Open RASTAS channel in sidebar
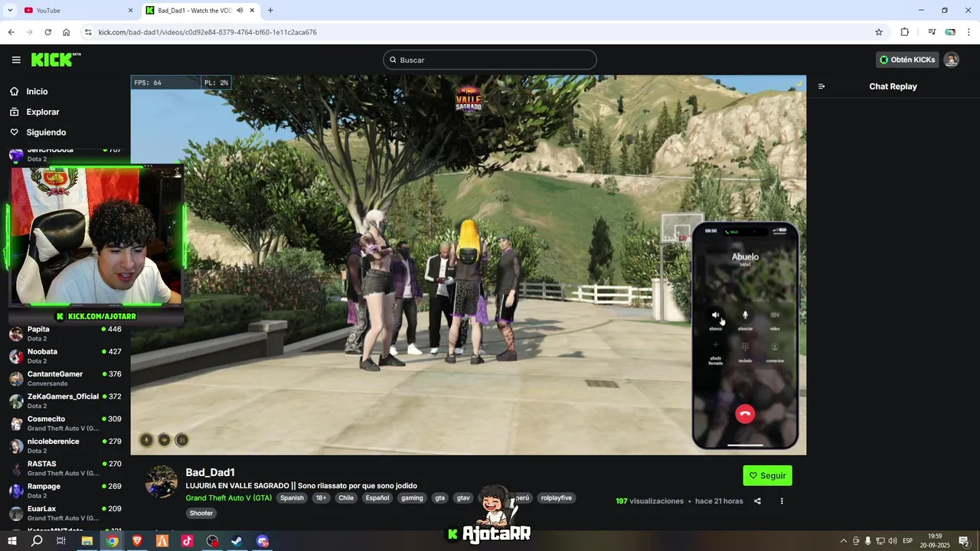The width and height of the screenshot is (980, 551). (x=65, y=468)
